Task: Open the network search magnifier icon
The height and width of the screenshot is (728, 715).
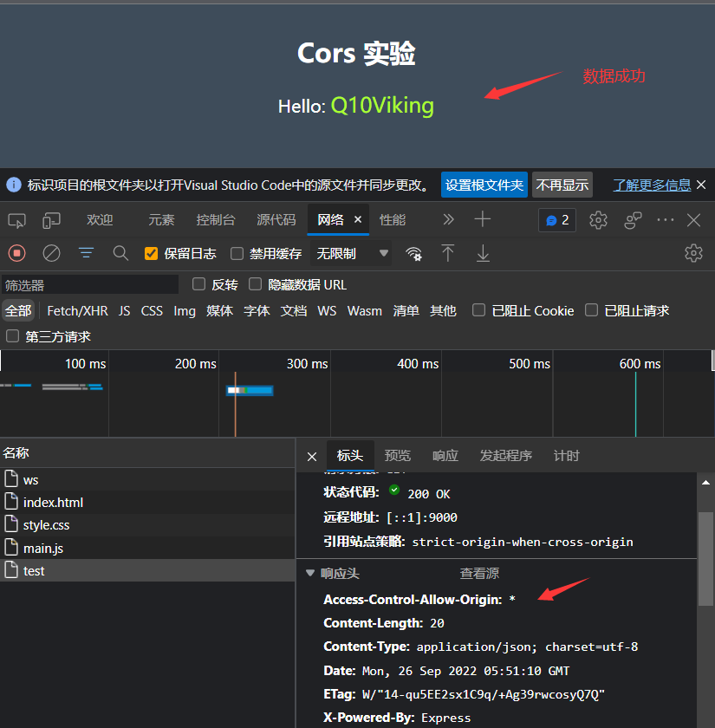Action: tap(120, 253)
